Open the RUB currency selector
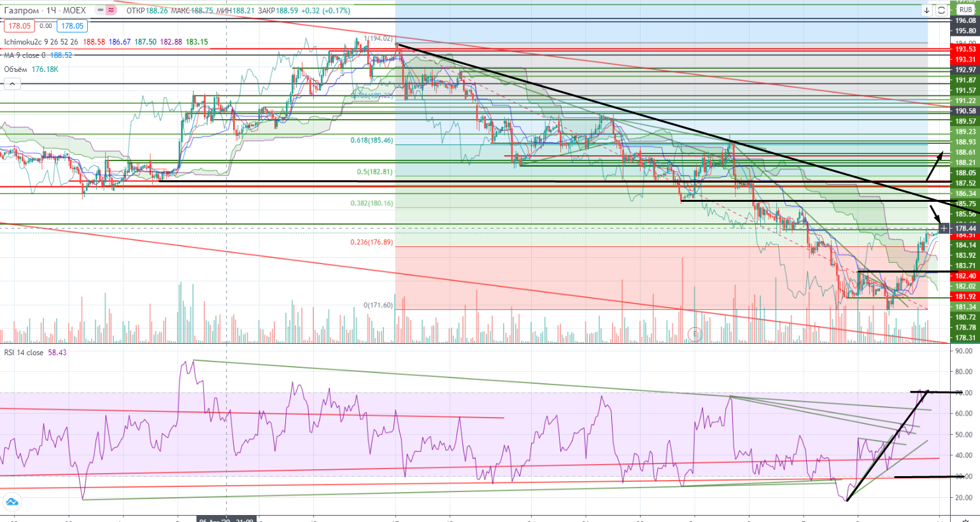The width and height of the screenshot is (980, 522). pos(965,10)
